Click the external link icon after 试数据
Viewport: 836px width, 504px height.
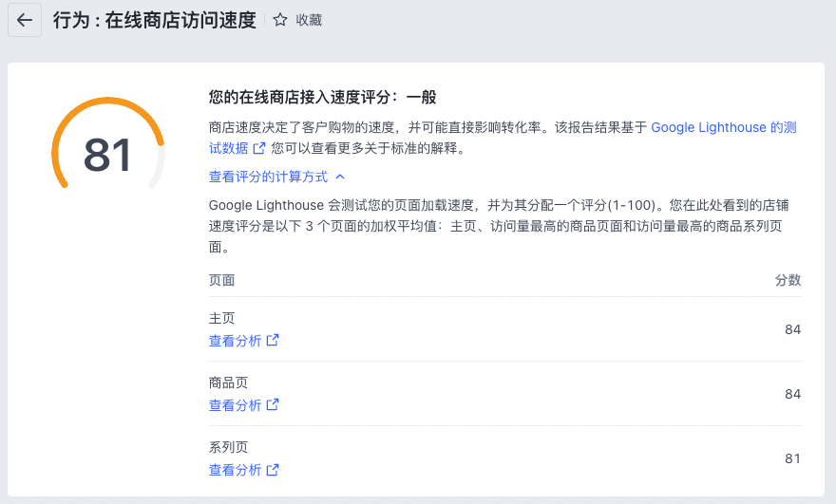pyautogui.click(x=259, y=148)
